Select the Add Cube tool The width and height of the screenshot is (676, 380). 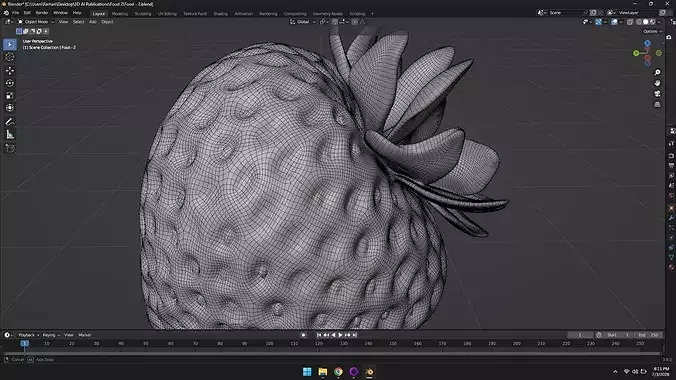click(x=10, y=148)
